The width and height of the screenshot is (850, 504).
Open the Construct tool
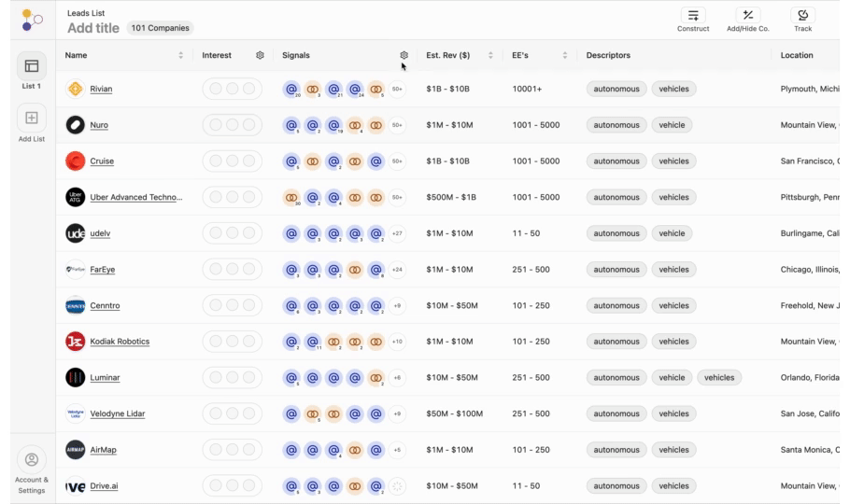tap(693, 20)
